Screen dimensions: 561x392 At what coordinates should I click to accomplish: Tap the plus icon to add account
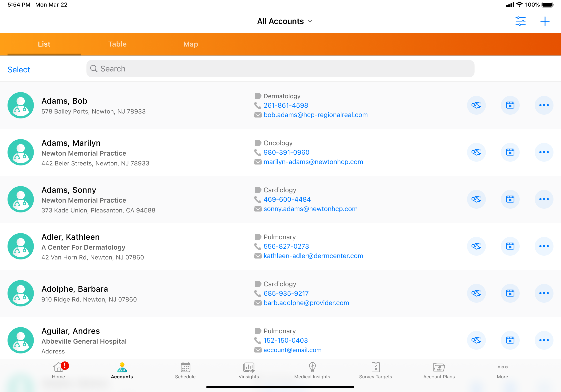pos(545,21)
